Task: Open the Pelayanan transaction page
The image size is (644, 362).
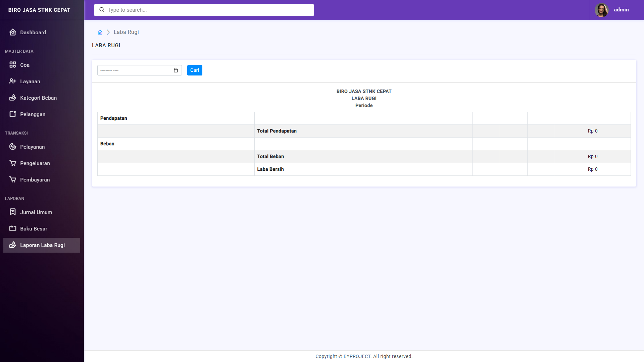Action: tap(42, 147)
